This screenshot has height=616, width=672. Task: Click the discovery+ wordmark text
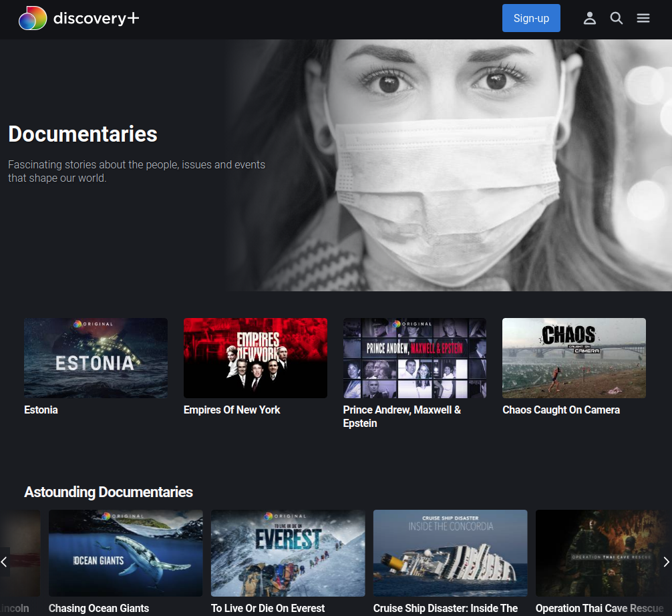96,18
